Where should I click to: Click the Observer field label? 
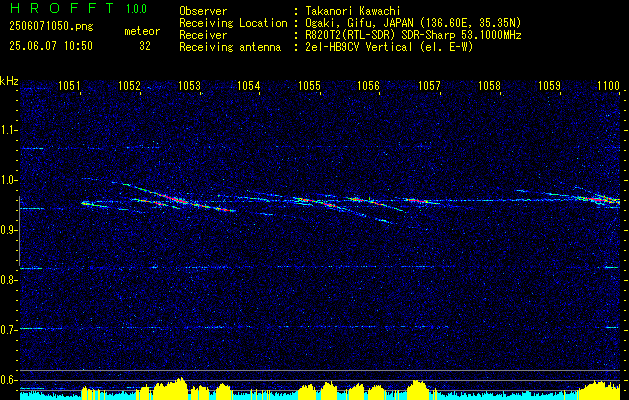coord(203,11)
